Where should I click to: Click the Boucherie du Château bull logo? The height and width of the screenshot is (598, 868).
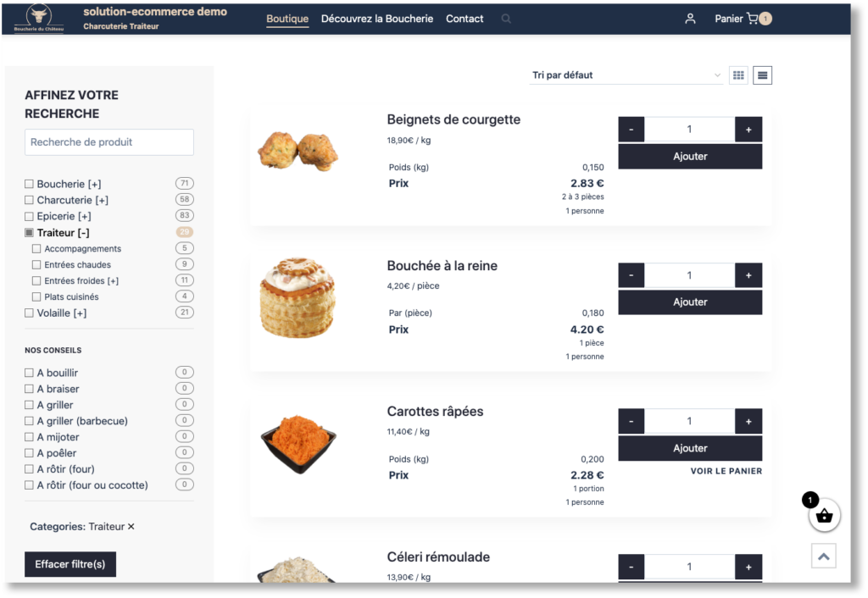click(39, 18)
